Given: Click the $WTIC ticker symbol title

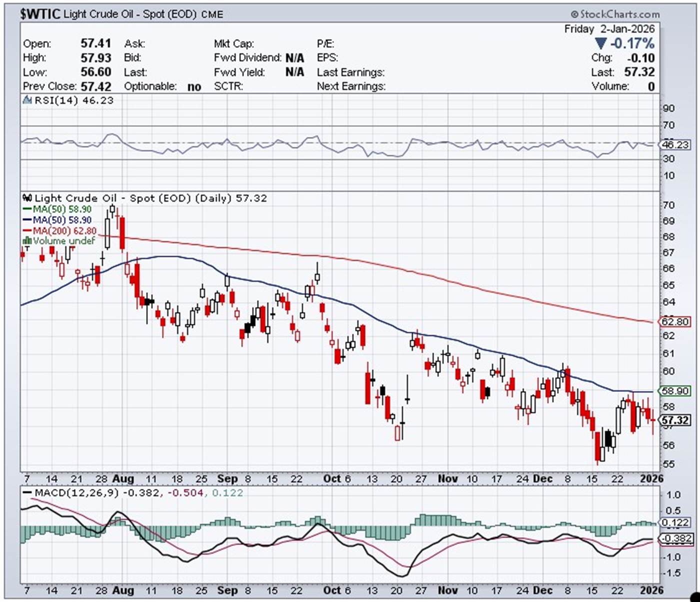Looking at the screenshot, I should point(40,13).
